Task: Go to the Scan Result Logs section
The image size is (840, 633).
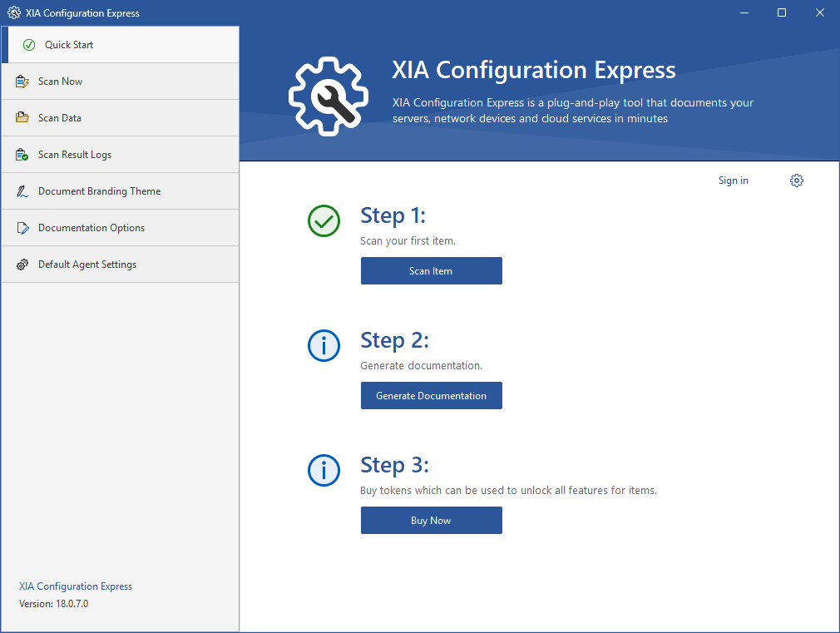Action: point(75,155)
